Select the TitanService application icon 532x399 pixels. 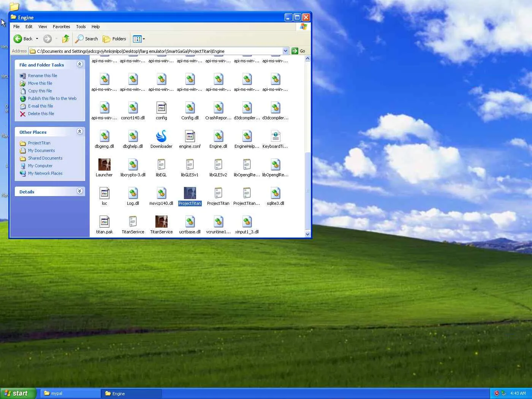(161, 222)
